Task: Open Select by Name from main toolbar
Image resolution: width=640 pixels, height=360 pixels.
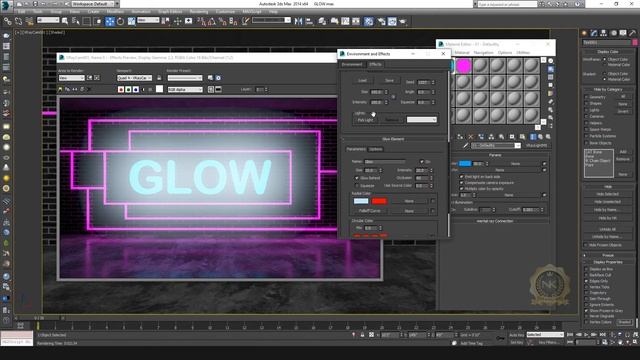Action: click(76, 21)
